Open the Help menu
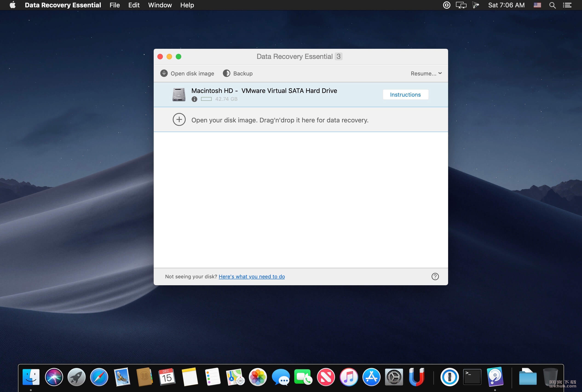Viewport: 582px width, 392px height. coord(187,5)
